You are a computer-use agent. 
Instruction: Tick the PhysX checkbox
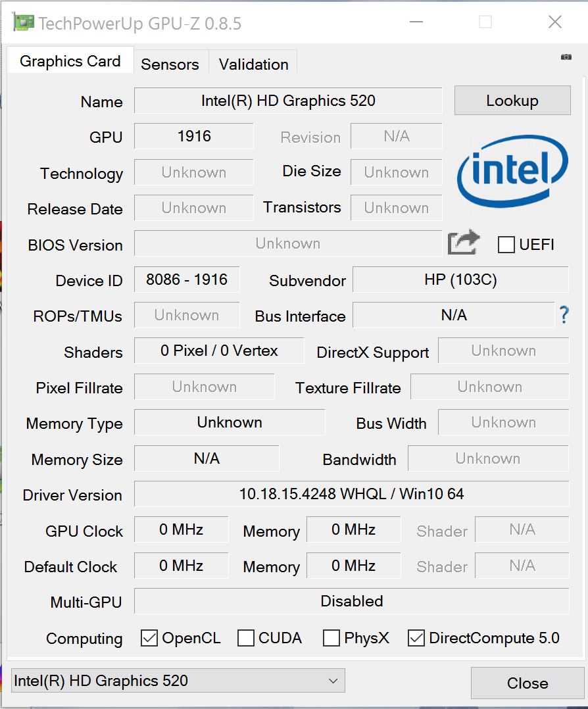point(331,638)
